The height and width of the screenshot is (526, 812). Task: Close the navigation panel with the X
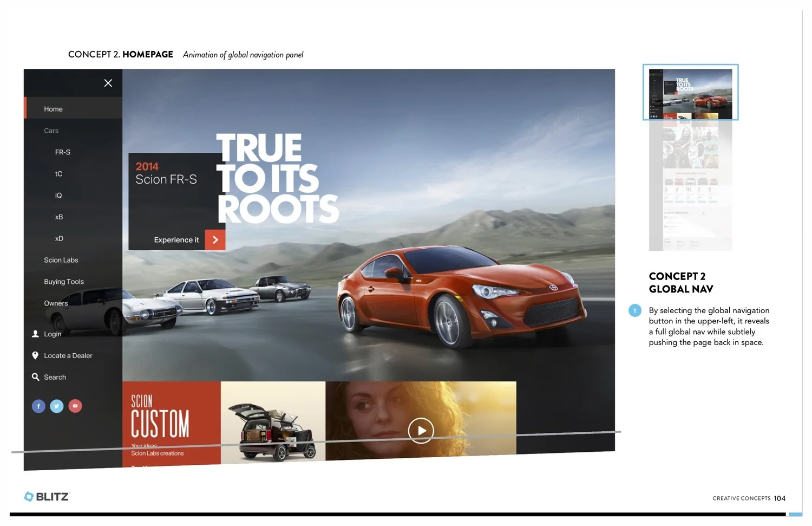(108, 83)
